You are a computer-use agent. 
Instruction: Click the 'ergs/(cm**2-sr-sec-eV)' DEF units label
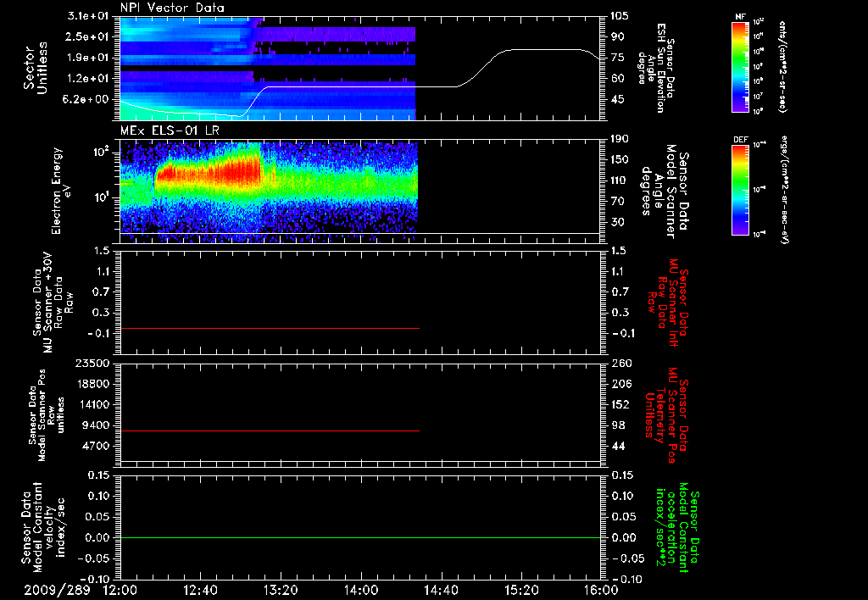[784, 189]
